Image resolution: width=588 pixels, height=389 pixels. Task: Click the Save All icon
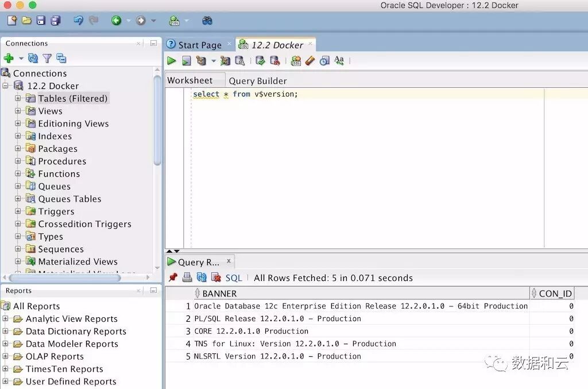click(56, 20)
